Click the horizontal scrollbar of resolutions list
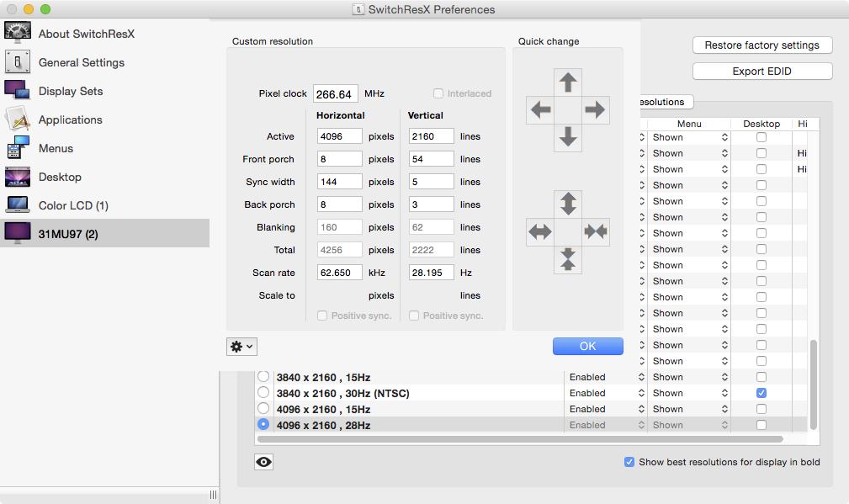The width and height of the screenshot is (849, 504). click(x=520, y=439)
